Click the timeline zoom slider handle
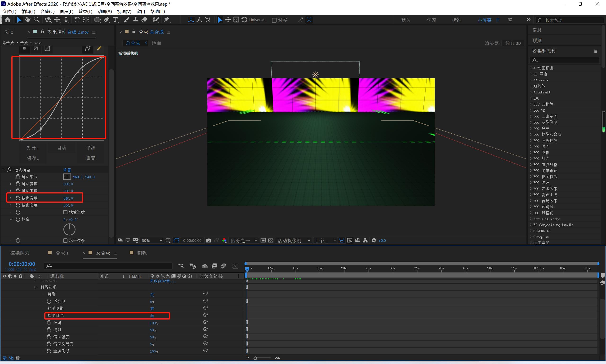 [255, 358]
